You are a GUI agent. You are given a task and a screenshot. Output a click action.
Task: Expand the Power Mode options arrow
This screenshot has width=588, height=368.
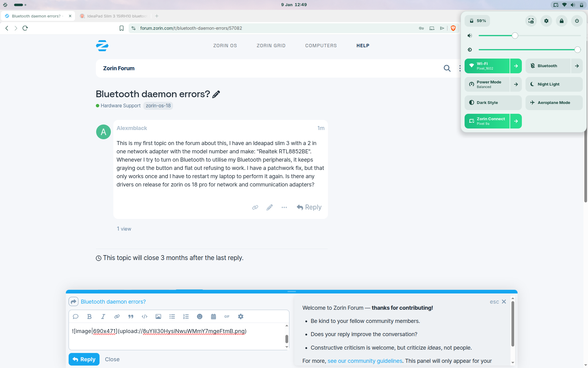[x=516, y=84]
